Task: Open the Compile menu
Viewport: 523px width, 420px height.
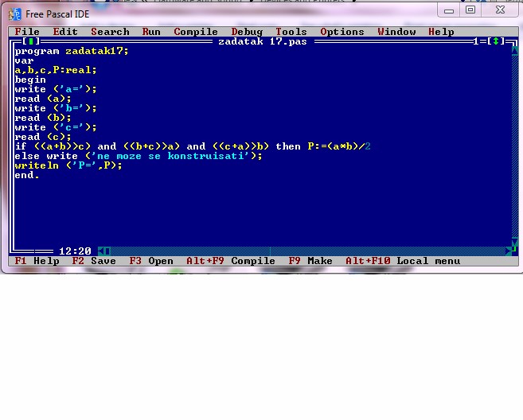Action: [x=196, y=32]
